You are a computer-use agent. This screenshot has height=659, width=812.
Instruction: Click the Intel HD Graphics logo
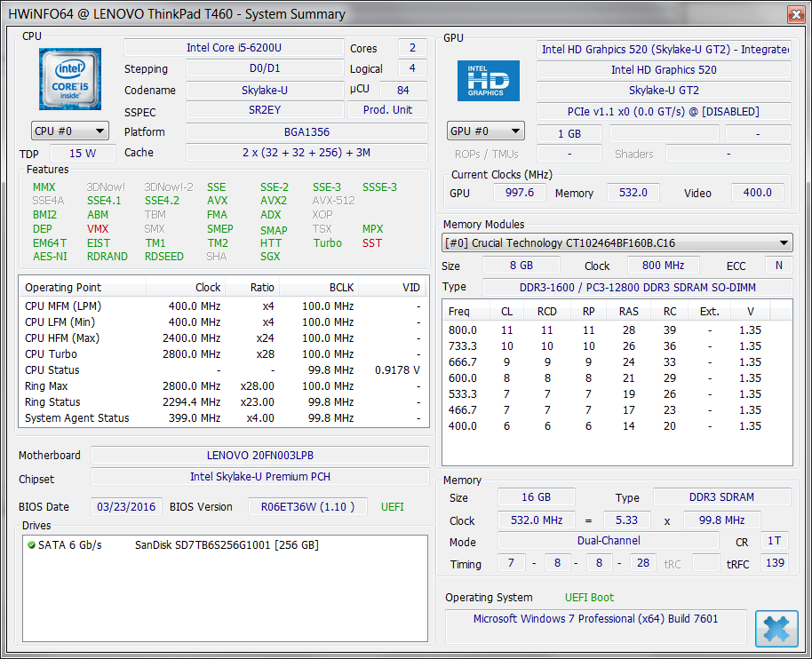tap(488, 81)
